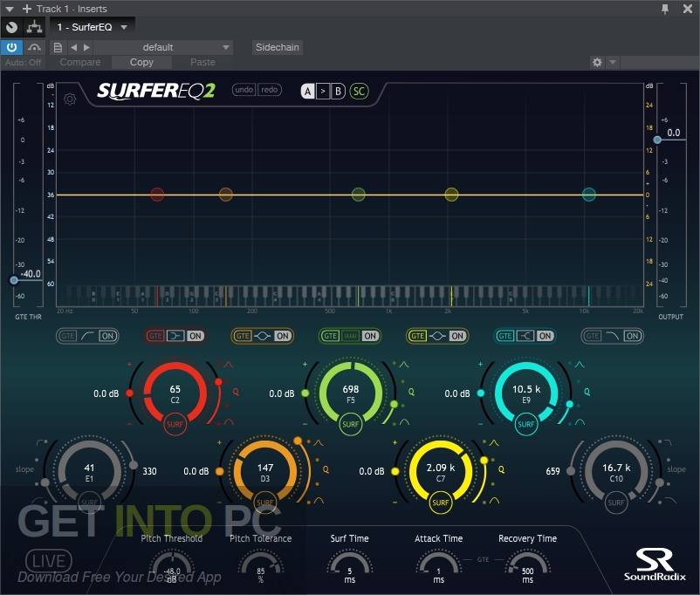Click the wide Q icon below cyan band
This screenshot has height=595, width=700.
(580, 421)
